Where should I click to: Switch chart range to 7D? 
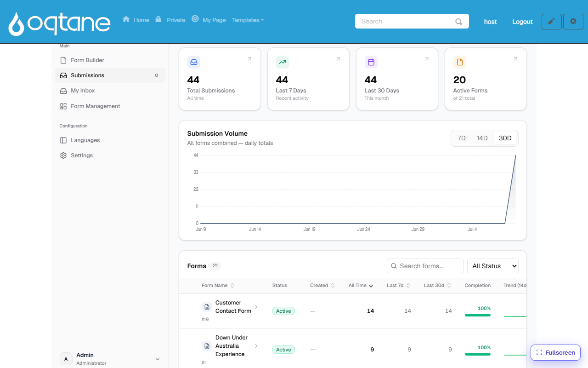[x=462, y=138]
